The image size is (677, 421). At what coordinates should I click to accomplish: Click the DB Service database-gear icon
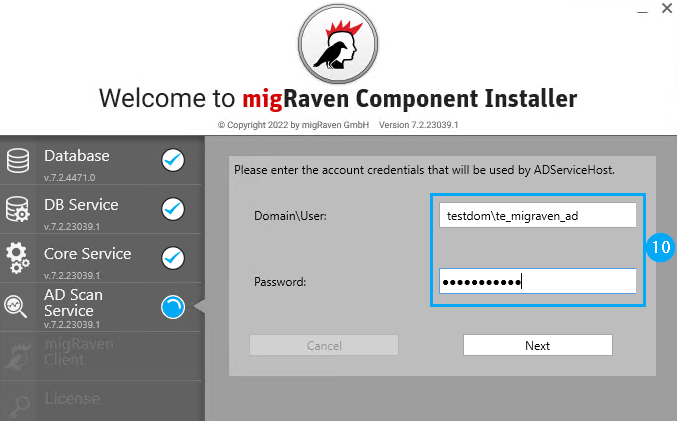pos(18,209)
